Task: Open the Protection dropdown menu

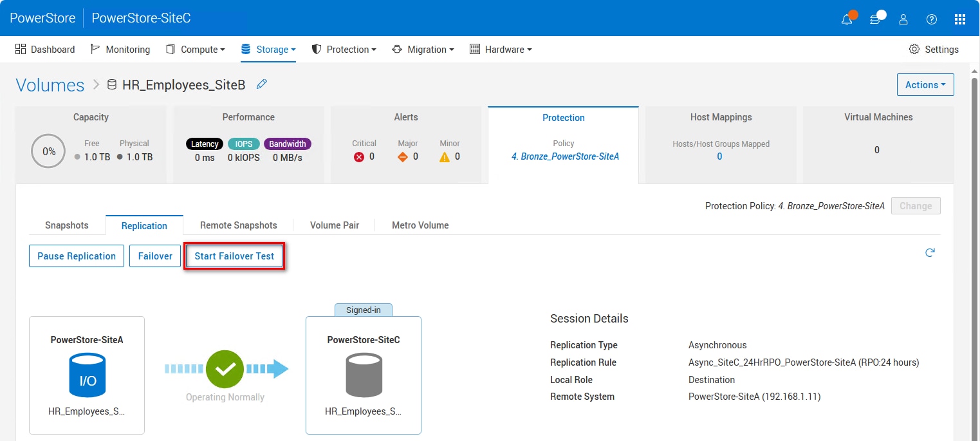Action: click(344, 50)
